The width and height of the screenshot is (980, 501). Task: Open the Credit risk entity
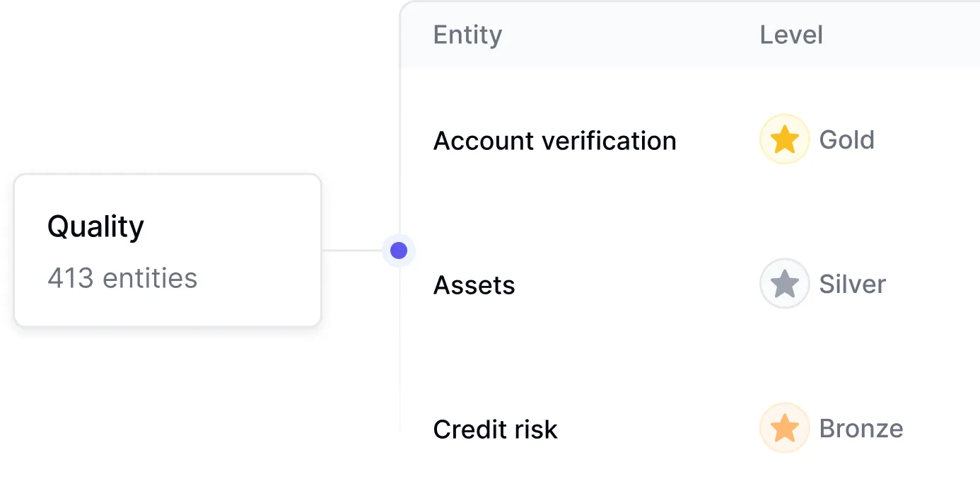495,430
